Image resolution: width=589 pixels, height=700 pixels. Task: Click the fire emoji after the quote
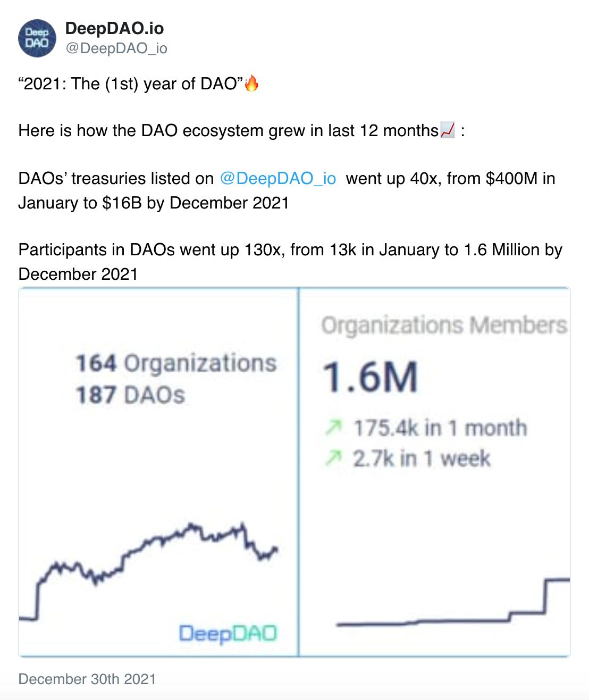251,84
